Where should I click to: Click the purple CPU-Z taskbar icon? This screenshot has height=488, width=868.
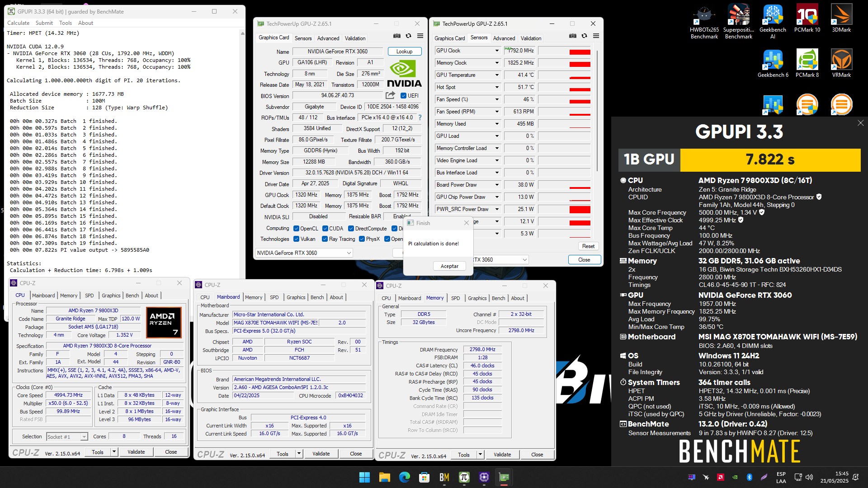point(484,477)
